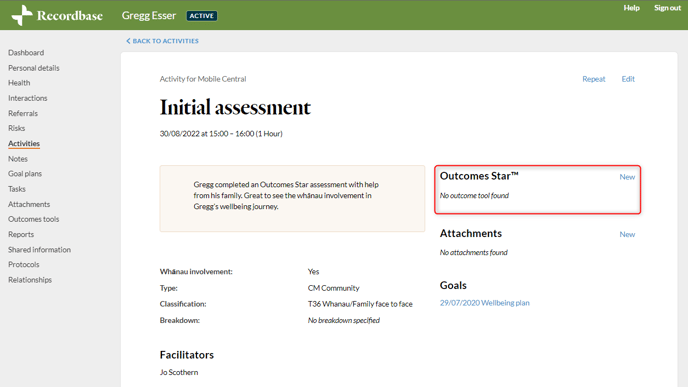This screenshot has height=387, width=688.
Task: Click the Gregg Esser client name
Action: pos(149,15)
